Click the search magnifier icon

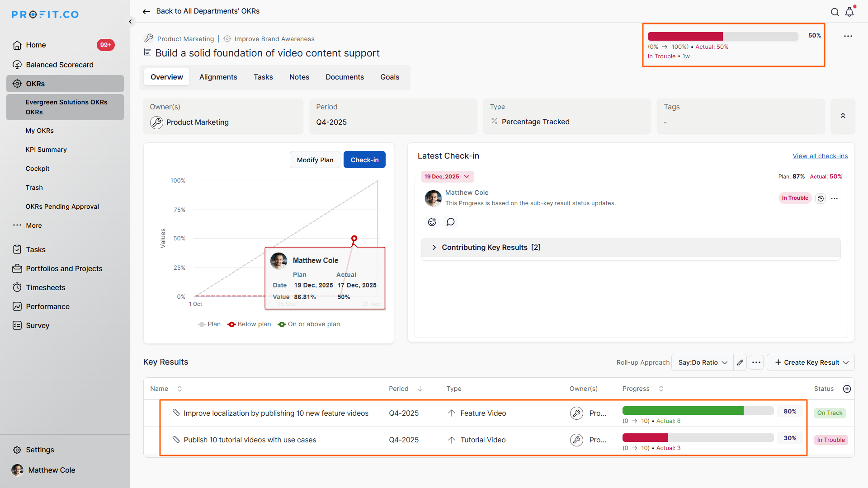click(835, 12)
